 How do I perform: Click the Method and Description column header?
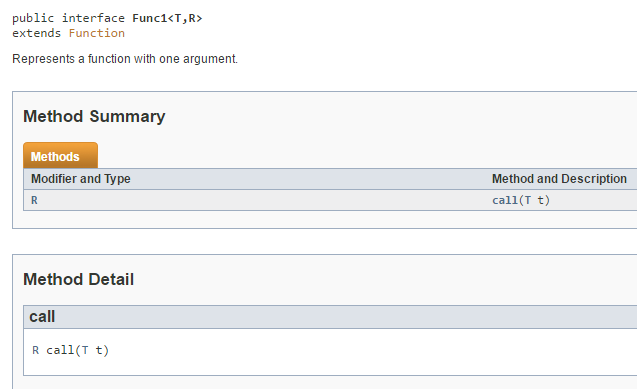pos(559,179)
